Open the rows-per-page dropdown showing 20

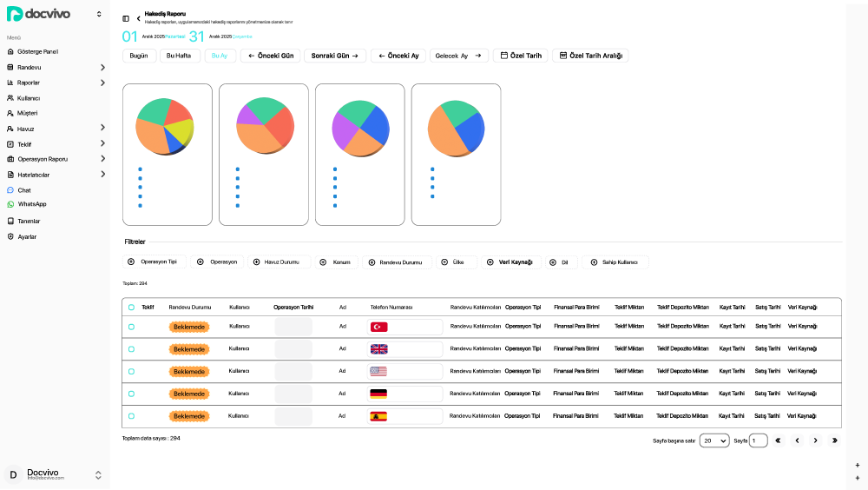[x=713, y=440]
